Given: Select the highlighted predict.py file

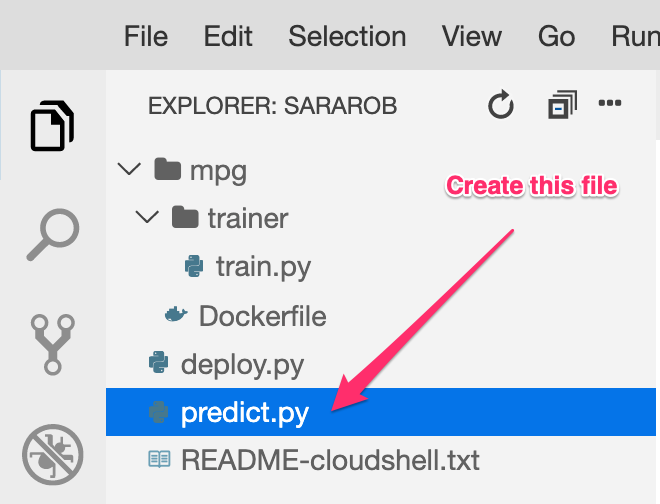Looking at the screenshot, I should [244, 412].
